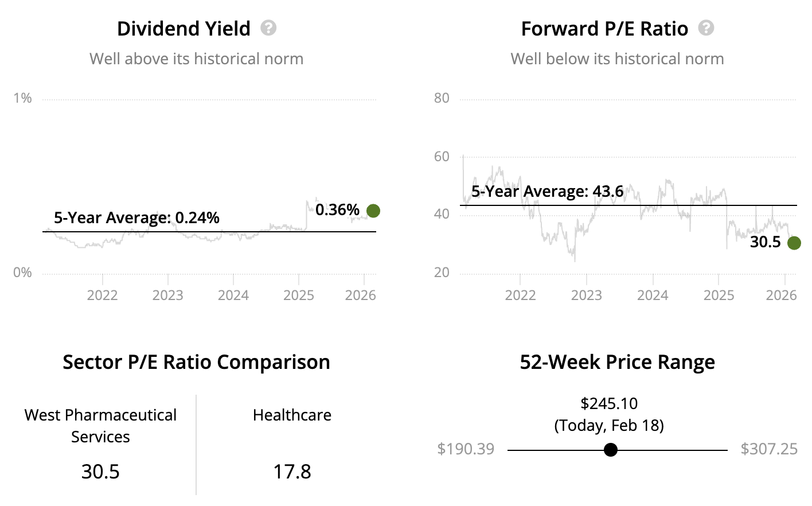Image resolution: width=812 pixels, height=506 pixels.
Task: Click the Dividend Yield help icon
Action: (268, 28)
